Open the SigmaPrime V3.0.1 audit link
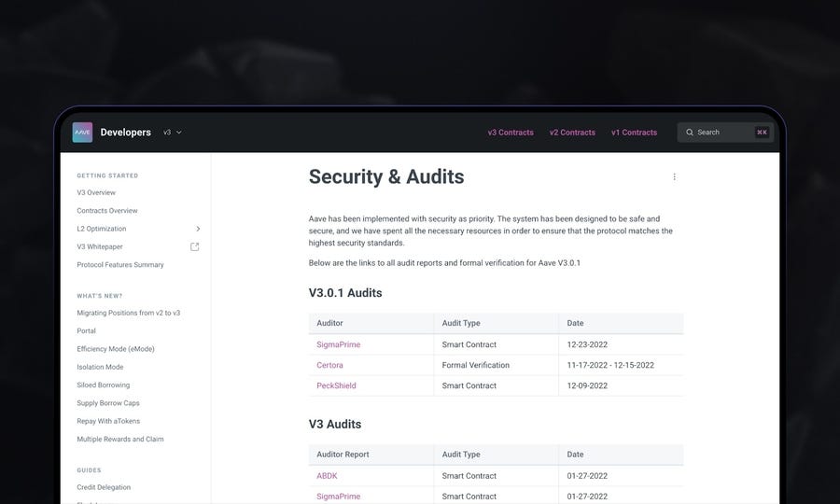The width and height of the screenshot is (840, 504). pyautogui.click(x=338, y=344)
